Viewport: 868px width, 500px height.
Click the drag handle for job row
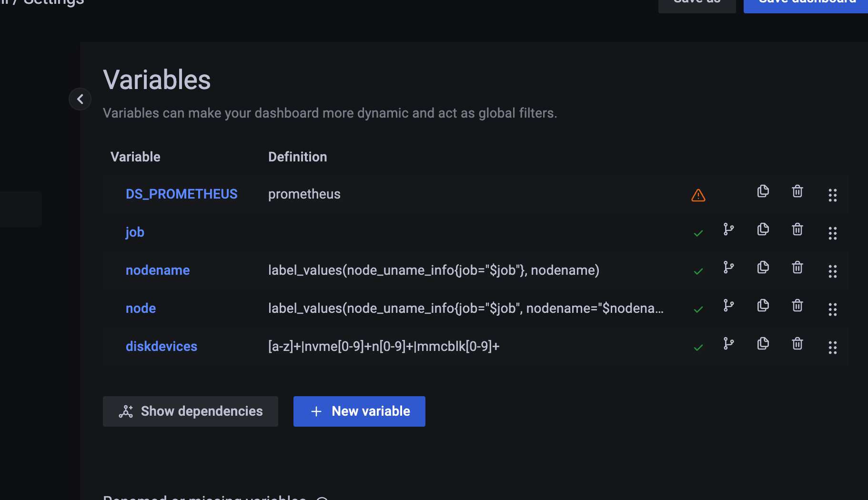click(x=832, y=233)
